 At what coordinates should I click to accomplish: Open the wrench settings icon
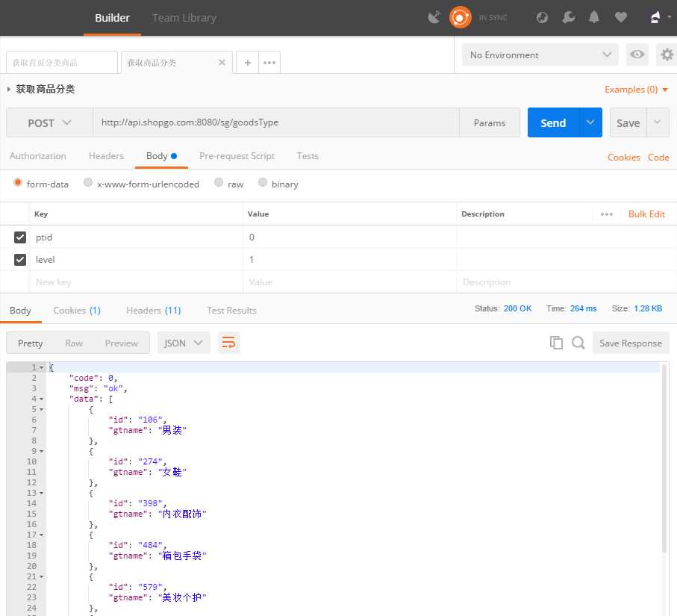tap(568, 18)
